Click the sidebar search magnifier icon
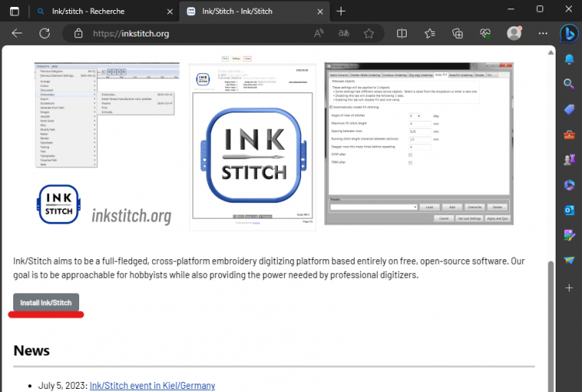Screen dimensions: 582x392 pyautogui.click(x=569, y=84)
